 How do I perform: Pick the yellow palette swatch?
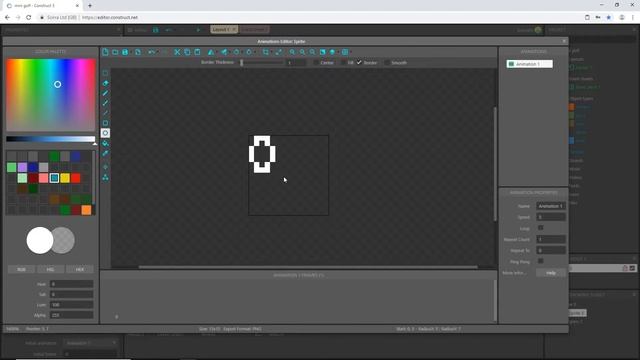65,178
